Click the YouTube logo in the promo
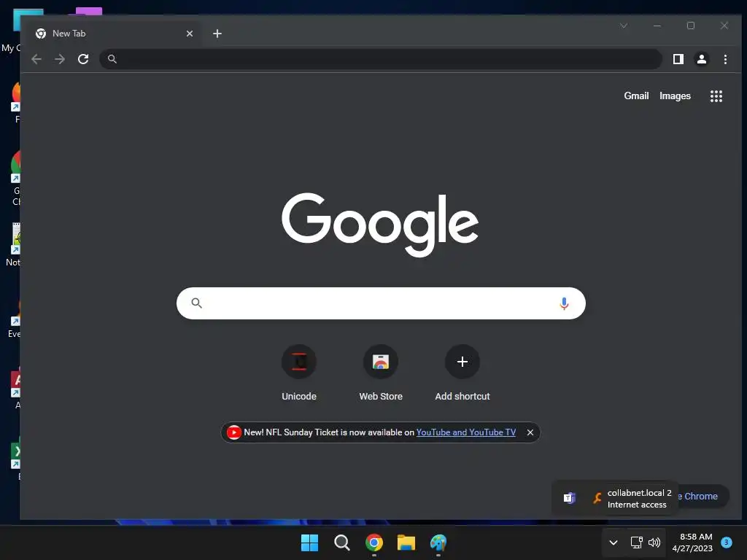 [x=234, y=432]
